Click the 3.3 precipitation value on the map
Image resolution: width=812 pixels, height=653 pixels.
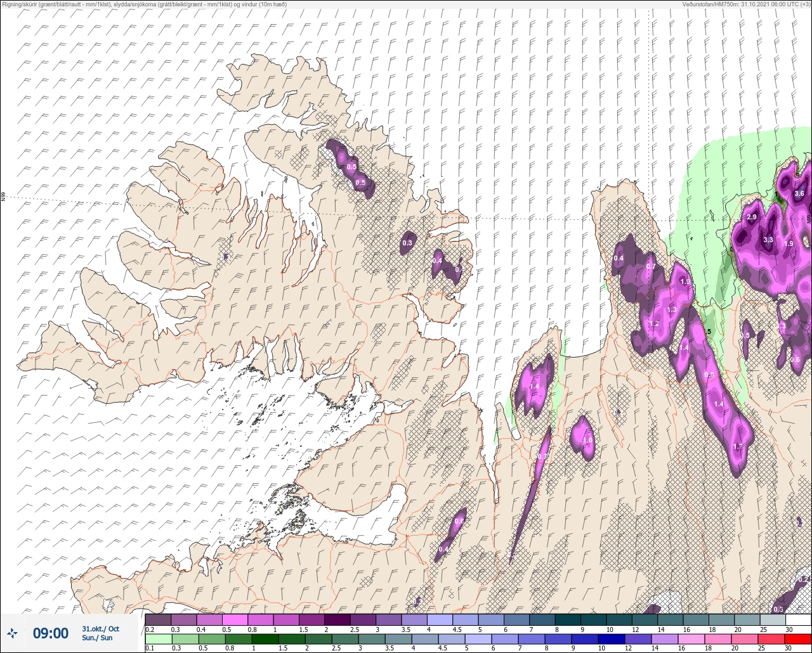(768, 240)
